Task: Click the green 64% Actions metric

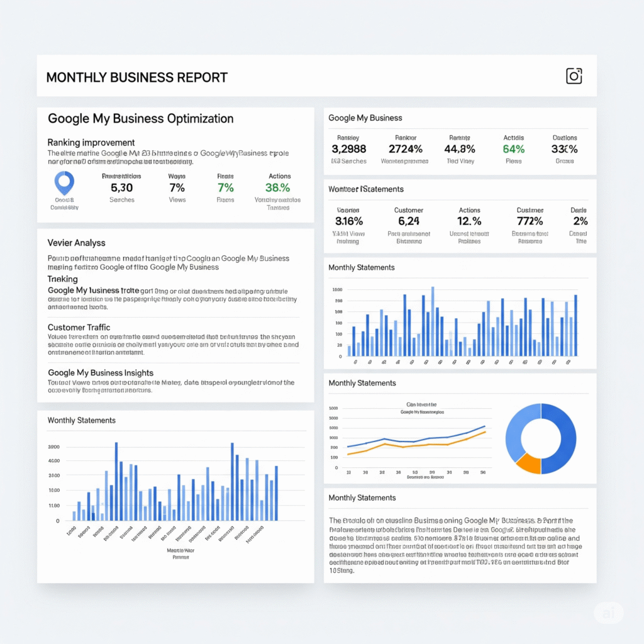Action: [x=513, y=149]
